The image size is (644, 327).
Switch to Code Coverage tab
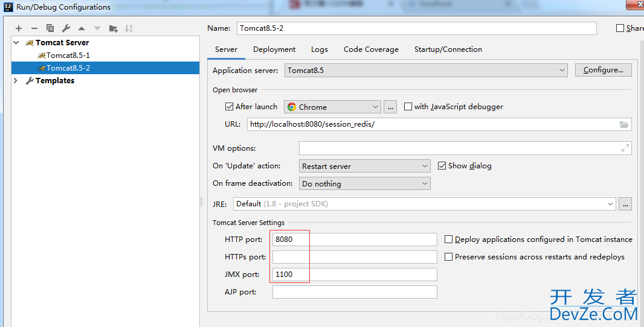click(x=372, y=49)
